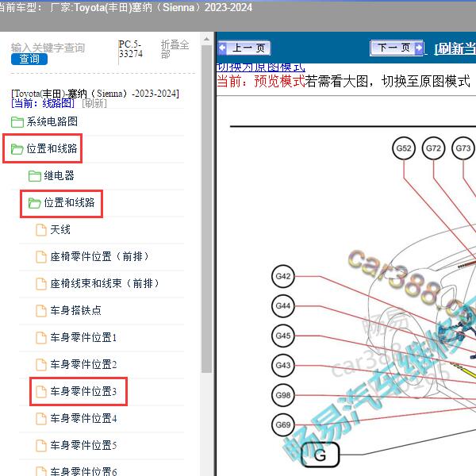Click the G72 connector marker
Viewport: 476px width, 476px height.
pyautogui.click(x=433, y=148)
